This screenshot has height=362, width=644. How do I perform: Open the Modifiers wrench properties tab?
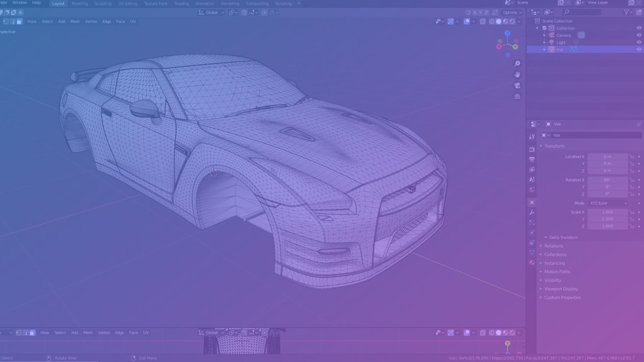click(x=532, y=213)
